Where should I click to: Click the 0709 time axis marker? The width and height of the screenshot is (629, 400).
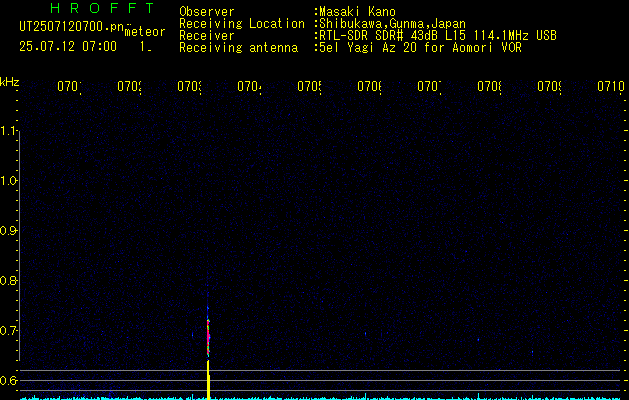549,86
